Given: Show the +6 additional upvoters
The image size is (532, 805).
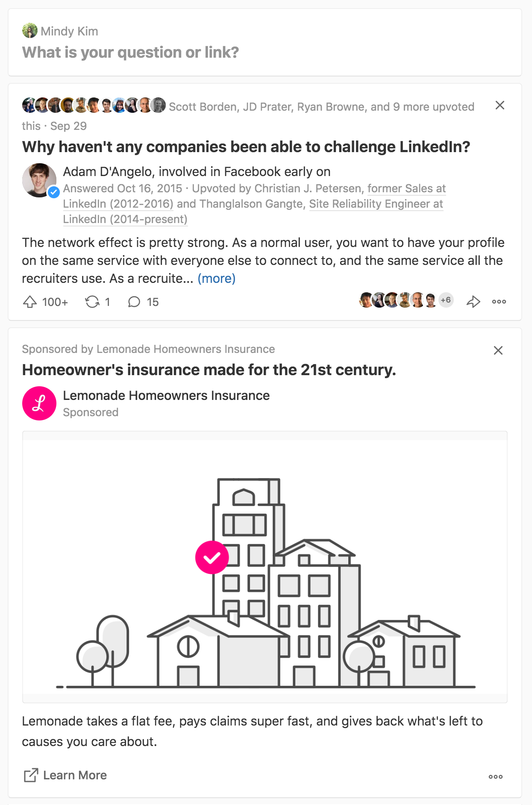Looking at the screenshot, I should click(446, 300).
